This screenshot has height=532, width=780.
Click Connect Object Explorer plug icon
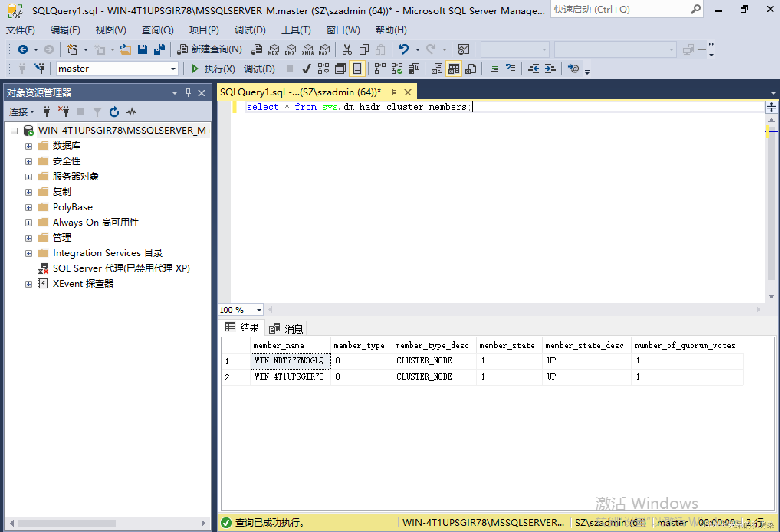point(47,112)
